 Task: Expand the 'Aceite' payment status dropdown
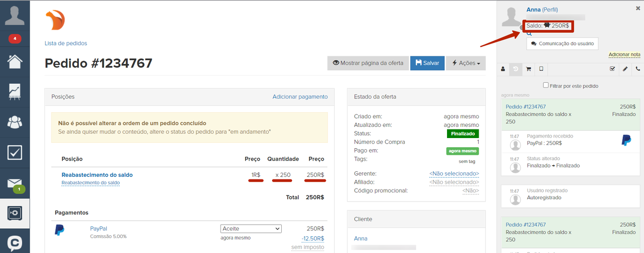(x=251, y=229)
